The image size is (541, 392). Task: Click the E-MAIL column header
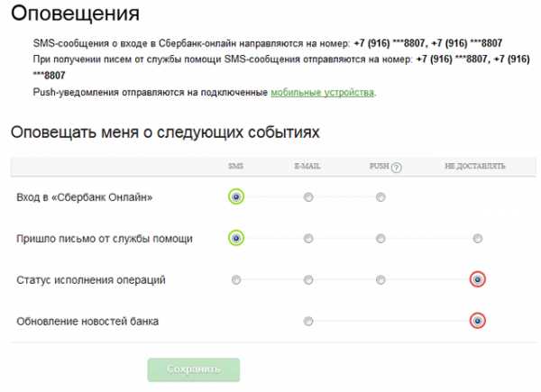307,167
